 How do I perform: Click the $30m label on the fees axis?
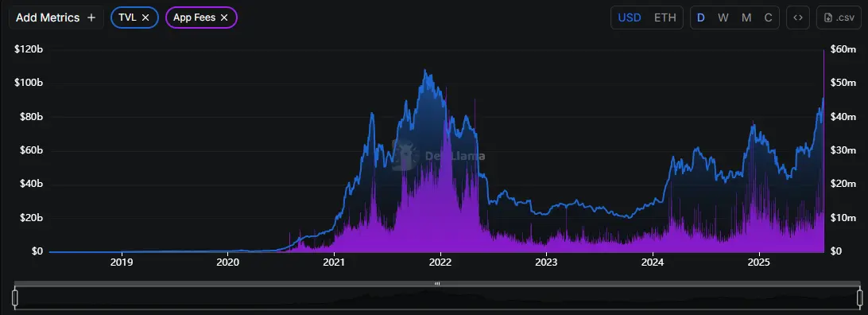pyautogui.click(x=843, y=150)
